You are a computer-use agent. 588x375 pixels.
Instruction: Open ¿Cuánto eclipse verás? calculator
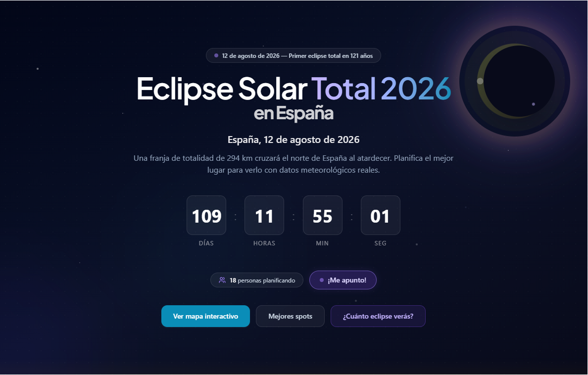[x=378, y=316]
